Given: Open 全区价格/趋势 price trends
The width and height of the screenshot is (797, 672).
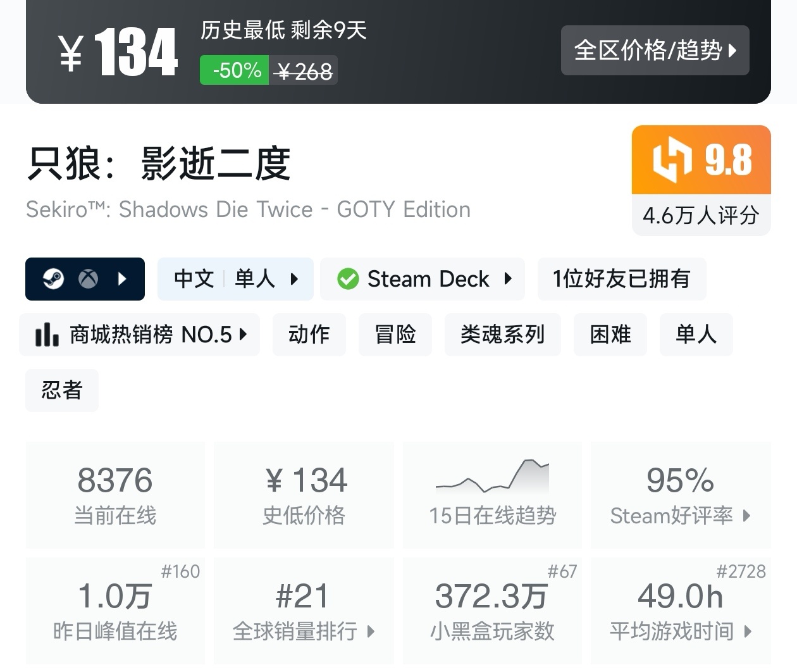Looking at the screenshot, I should point(655,51).
